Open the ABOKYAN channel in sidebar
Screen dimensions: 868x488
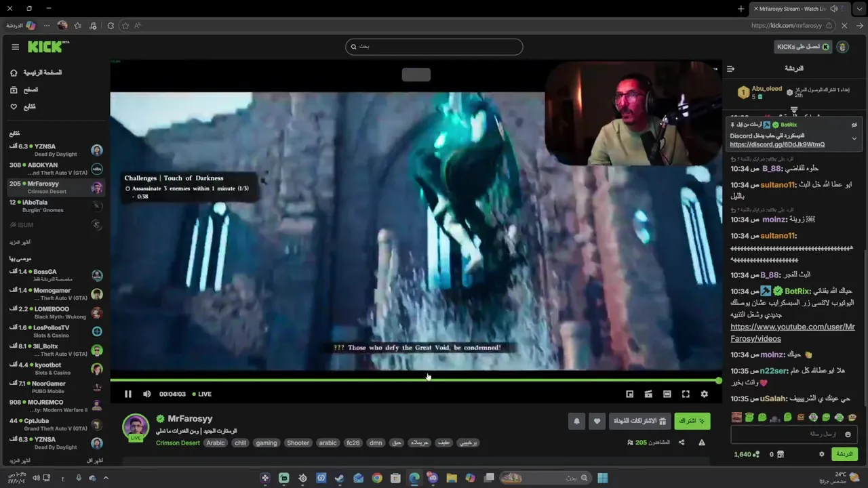(x=56, y=168)
